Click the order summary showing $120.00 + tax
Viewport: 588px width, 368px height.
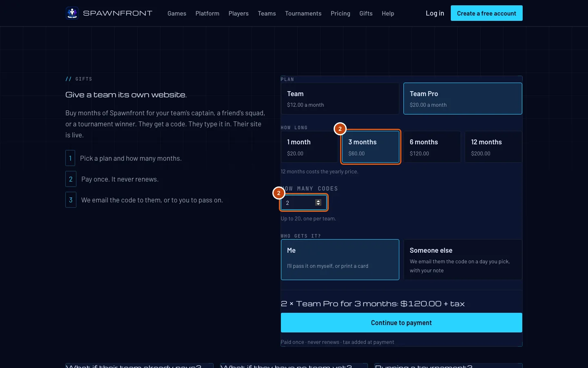pyautogui.click(x=373, y=304)
